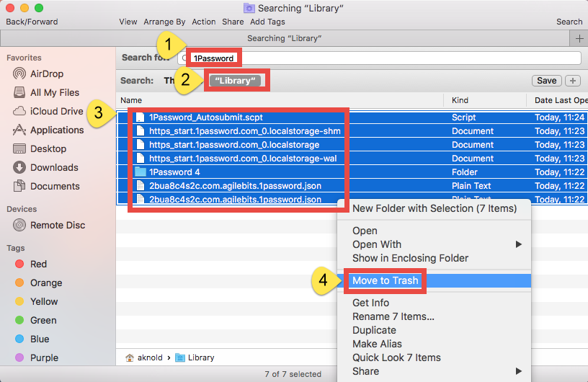The width and height of the screenshot is (588, 382).
Task: Choose Show in Enclosing Folder
Action: click(x=435, y=258)
